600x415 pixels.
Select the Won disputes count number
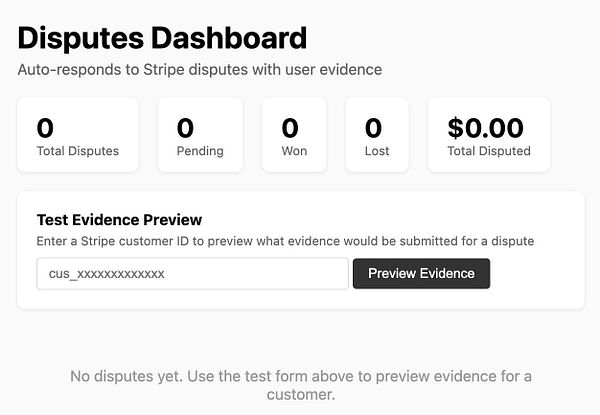tap(290, 128)
